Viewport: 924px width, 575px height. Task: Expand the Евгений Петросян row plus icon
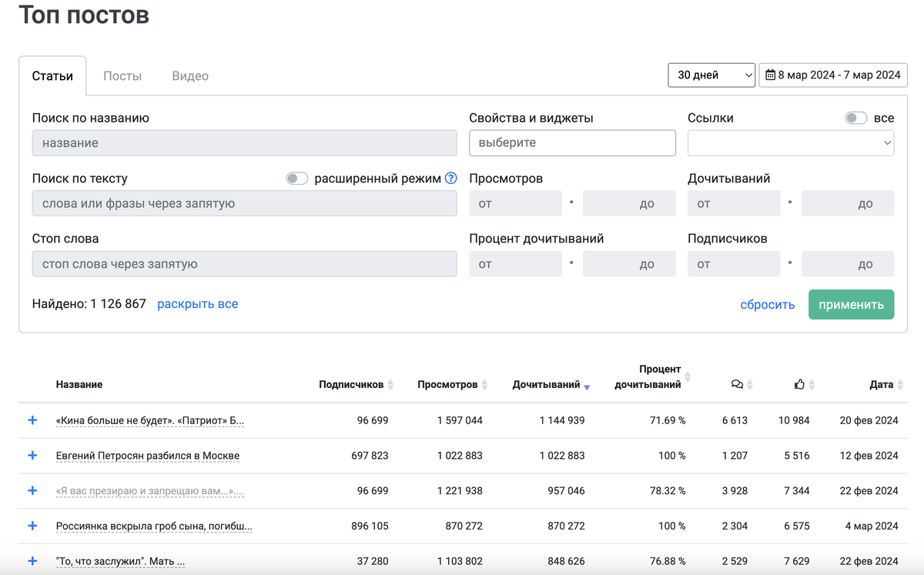(x=32, y=456)
